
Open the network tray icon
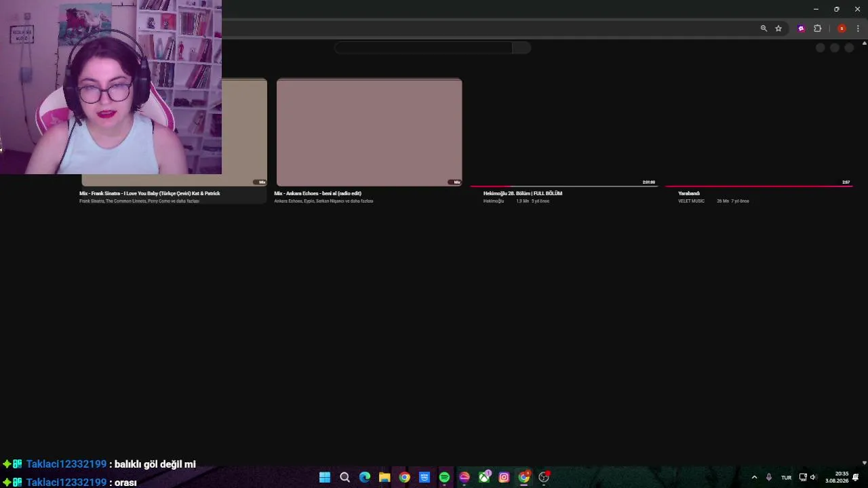click(x=803, y=477)
